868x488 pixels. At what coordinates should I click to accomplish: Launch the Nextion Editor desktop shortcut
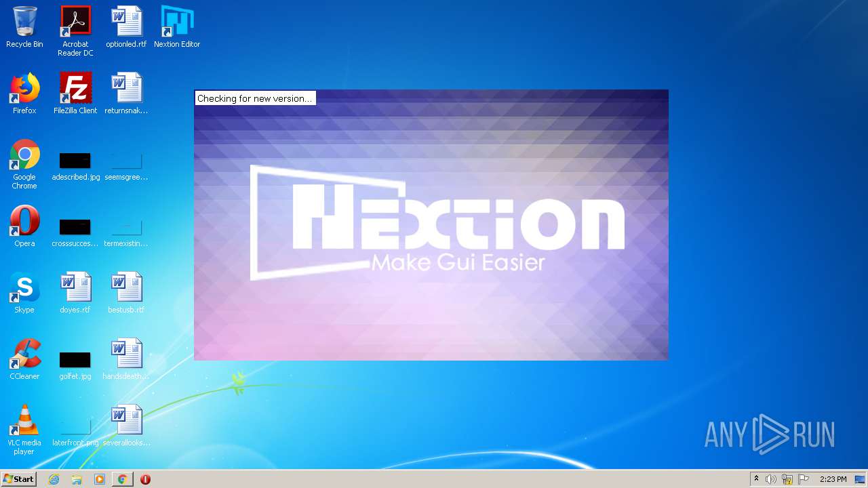click(177, 27)
